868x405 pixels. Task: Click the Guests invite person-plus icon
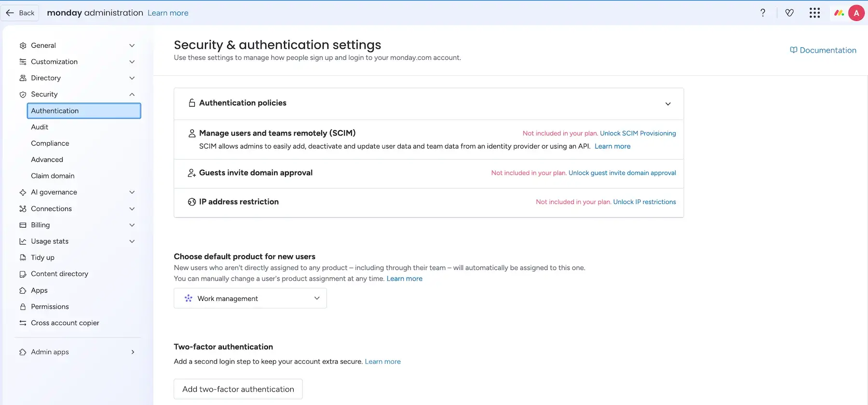pyautogui.click(x=192, y=173)
